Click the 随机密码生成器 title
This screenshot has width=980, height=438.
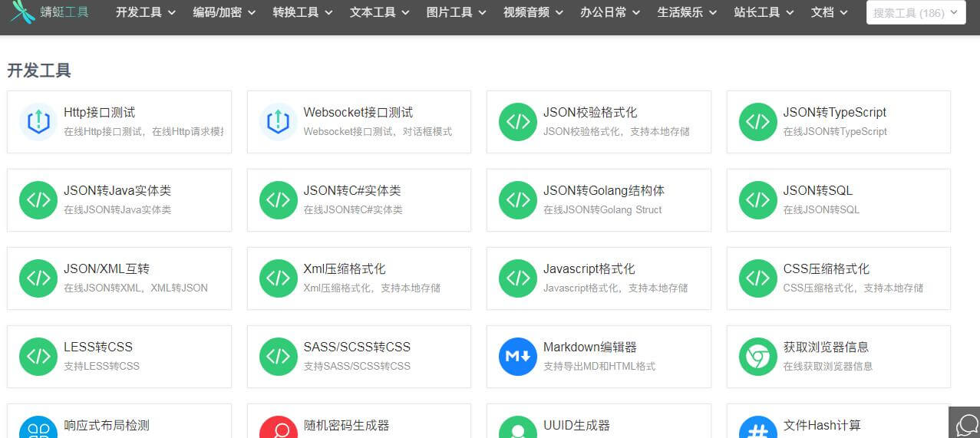tap(346, 425)
